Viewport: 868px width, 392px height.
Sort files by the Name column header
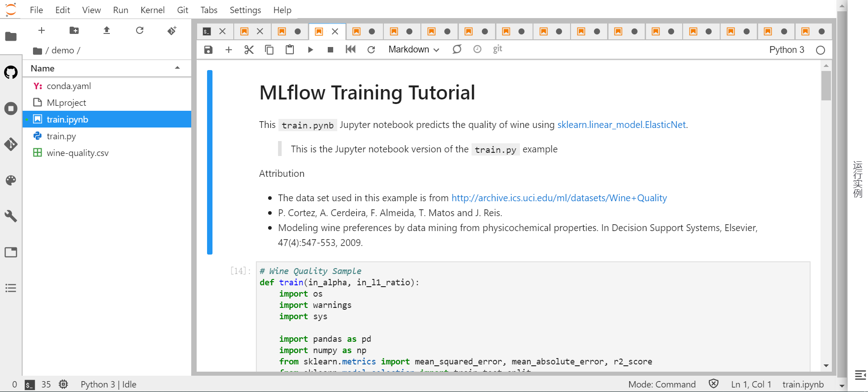point(107,68)
